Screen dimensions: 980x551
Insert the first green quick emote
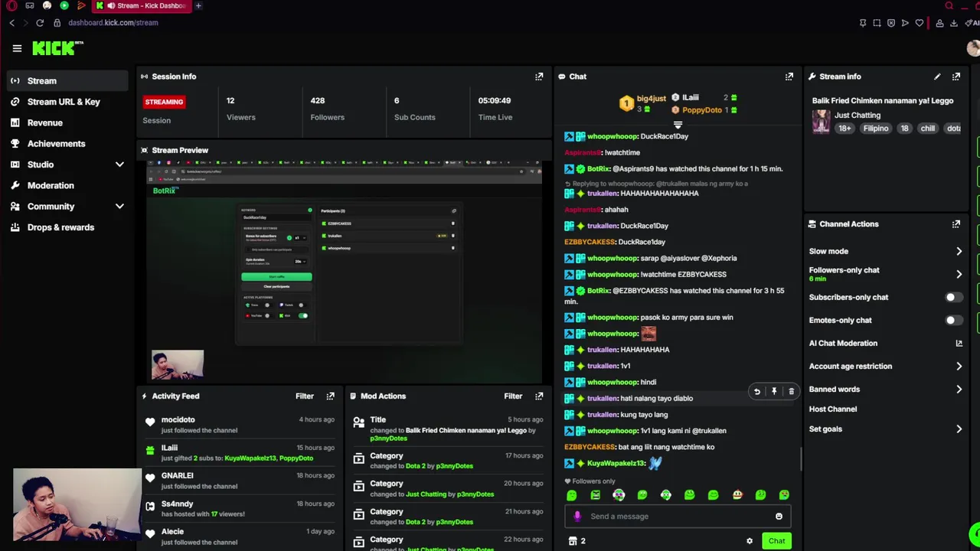[571, 495]
